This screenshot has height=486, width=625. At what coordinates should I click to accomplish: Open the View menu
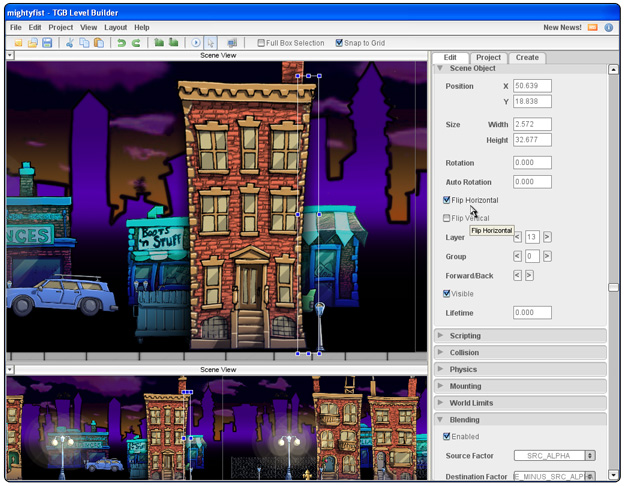click(88, 27)
